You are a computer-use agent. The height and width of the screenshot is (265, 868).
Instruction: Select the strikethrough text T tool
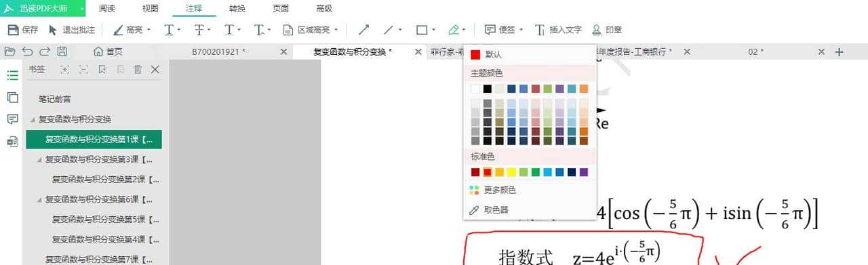[199, 30]
